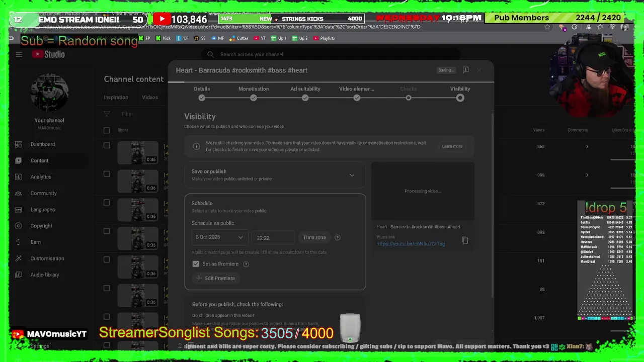
Task: Open the youtu.be video link
Action: click(x=411, y=244)
